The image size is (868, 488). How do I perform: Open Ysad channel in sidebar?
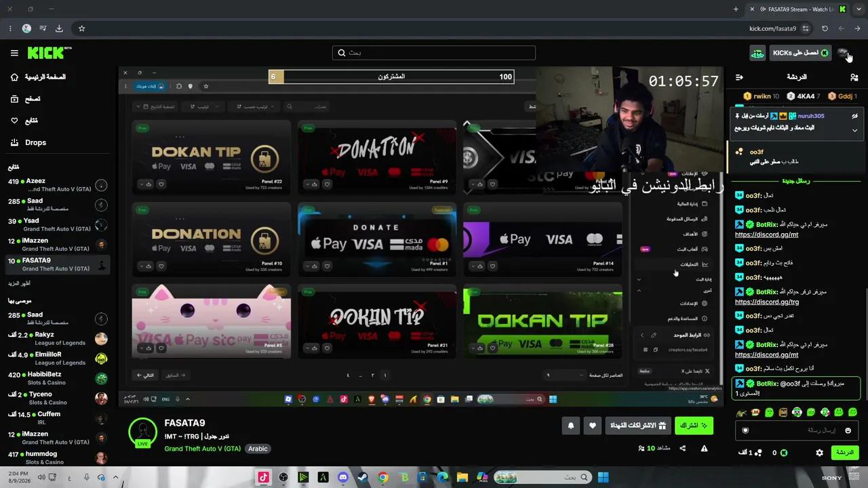[58, 225]
